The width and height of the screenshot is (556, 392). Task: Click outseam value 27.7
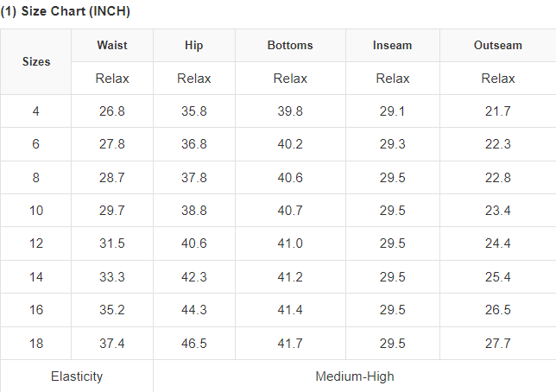click(498, 344)
